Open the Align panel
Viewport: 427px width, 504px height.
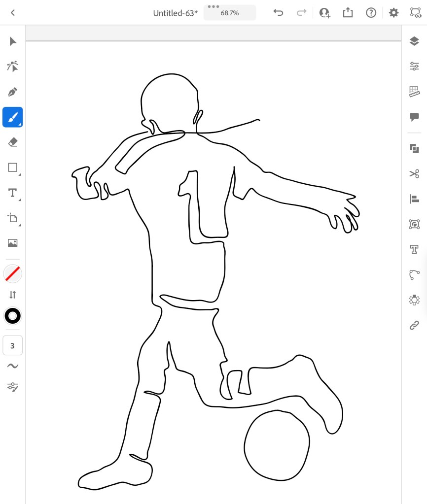(414, 199)
